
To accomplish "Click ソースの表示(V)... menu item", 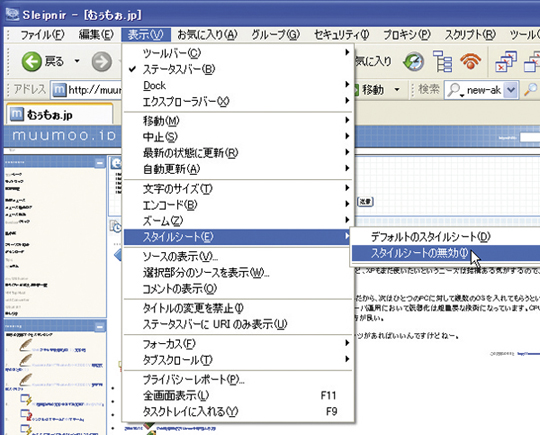I will (238, 257).
